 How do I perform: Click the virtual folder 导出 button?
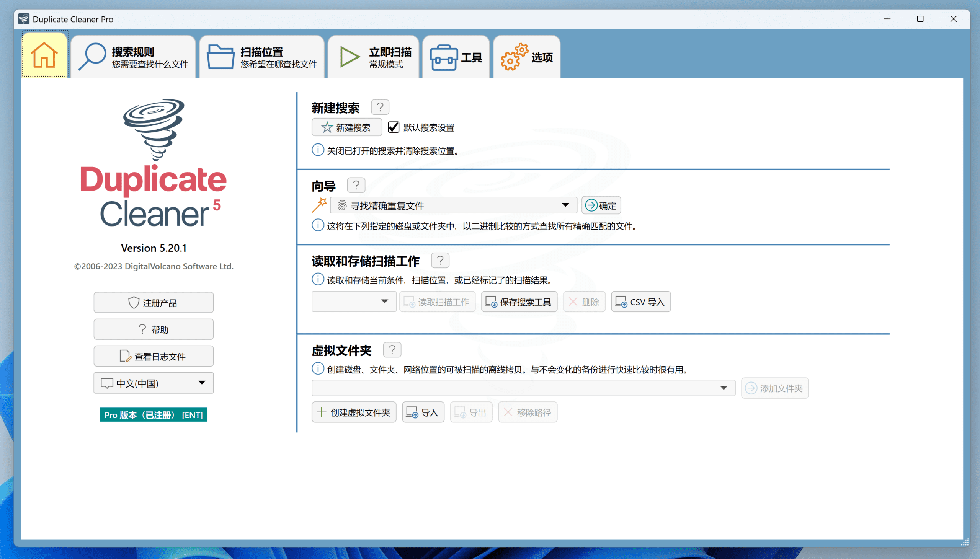(471, 412)
